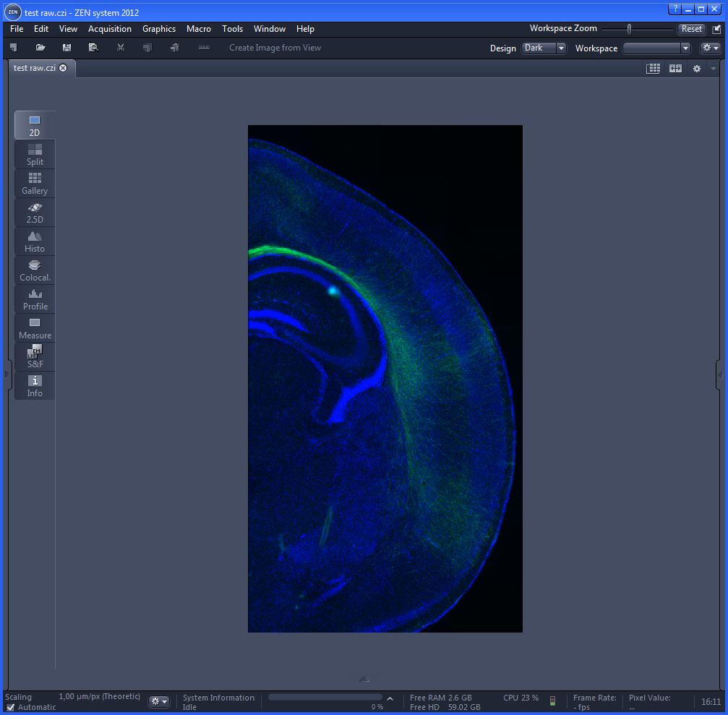Switch to 2D view
728x715 pixels.
[x=35, y=125]
